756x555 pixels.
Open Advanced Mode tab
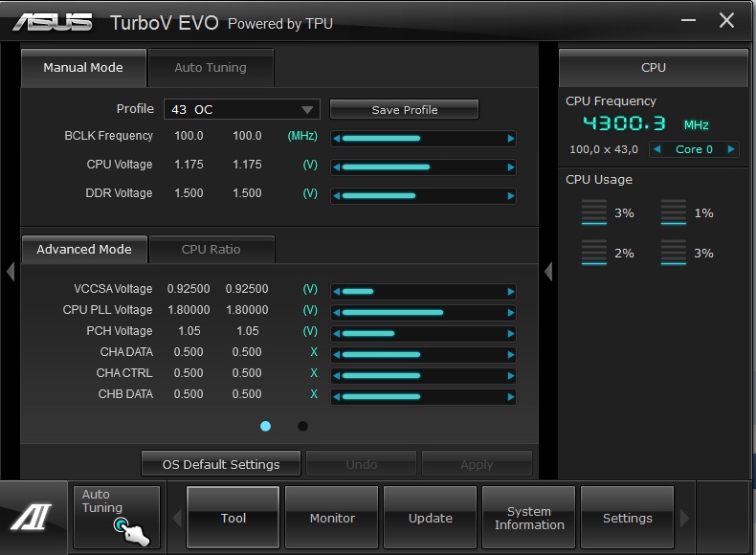click(x=84, y=250)
